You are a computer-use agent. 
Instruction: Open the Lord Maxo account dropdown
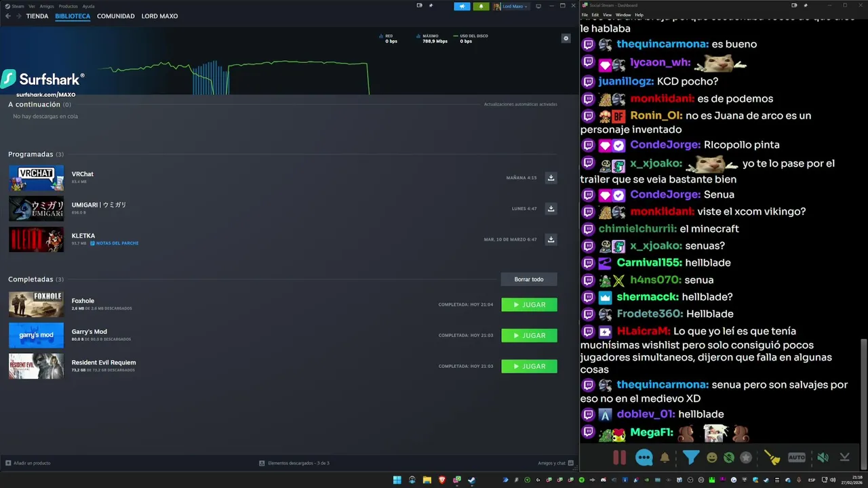tap(511, 6)
